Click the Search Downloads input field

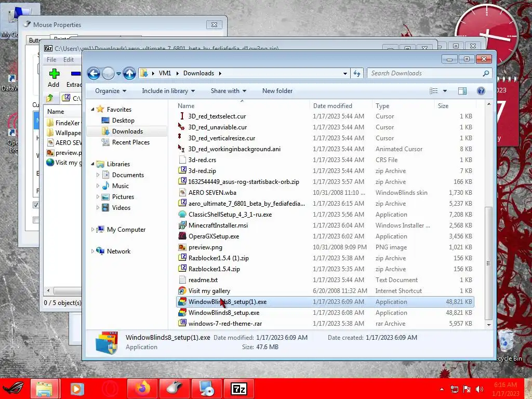[425, 73]
